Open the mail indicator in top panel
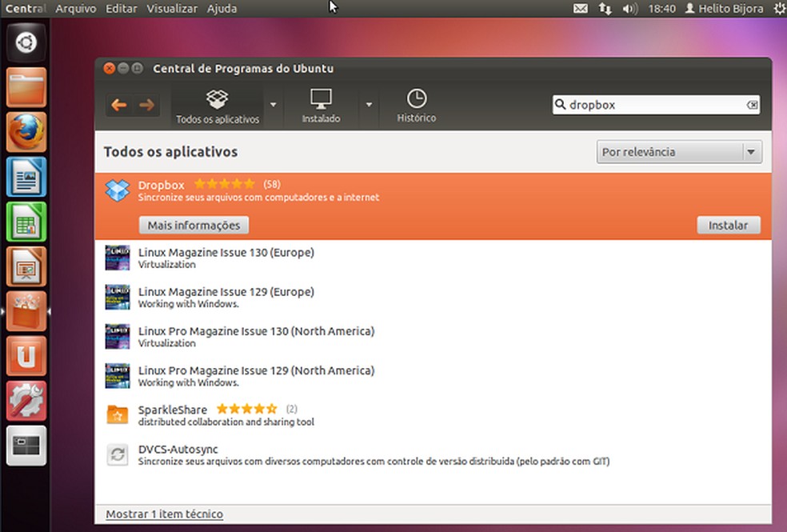787x532 pixels. pyautogui.click(x=581, y=9)
